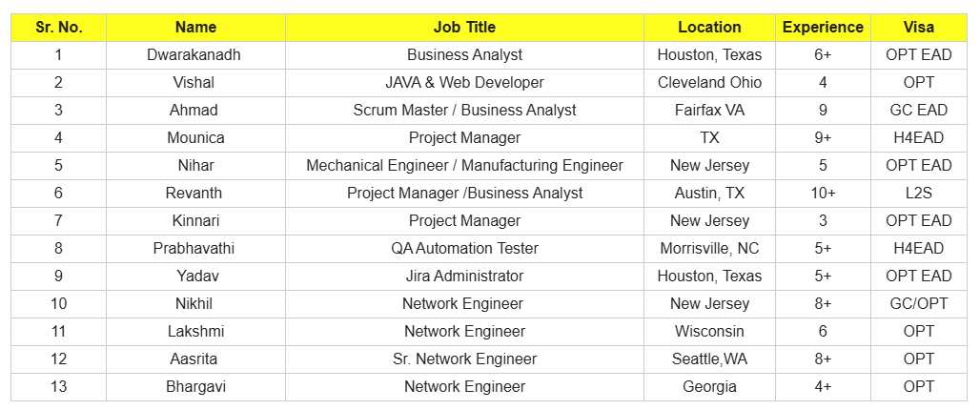The width and height of the screenshot is (980, 410).
Task: Select the JAVA & Web Developer cell
Action: 464,83
